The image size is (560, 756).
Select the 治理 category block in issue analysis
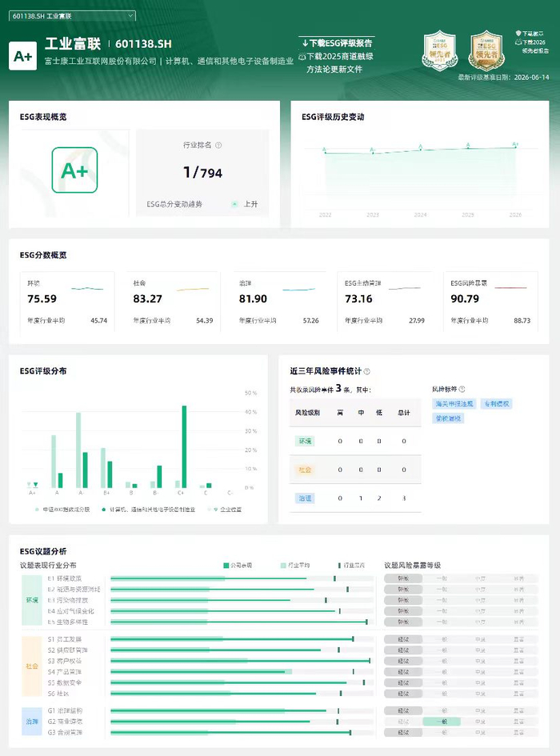tap(32, 722)
